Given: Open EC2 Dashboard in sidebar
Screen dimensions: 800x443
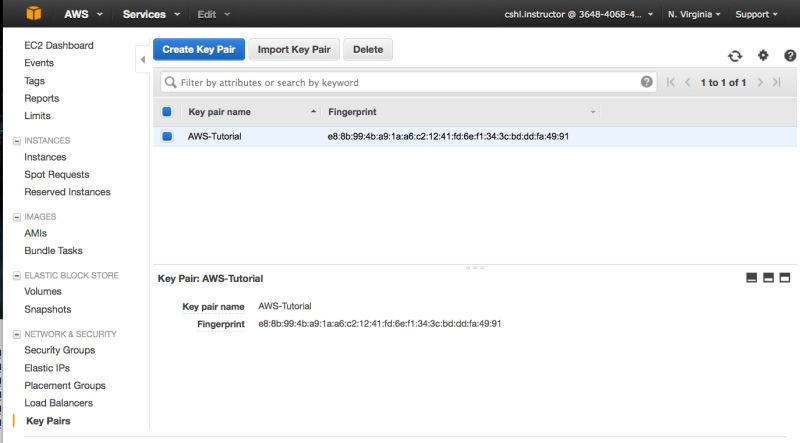Looking at the screenshot, I should tap(59, 45).
